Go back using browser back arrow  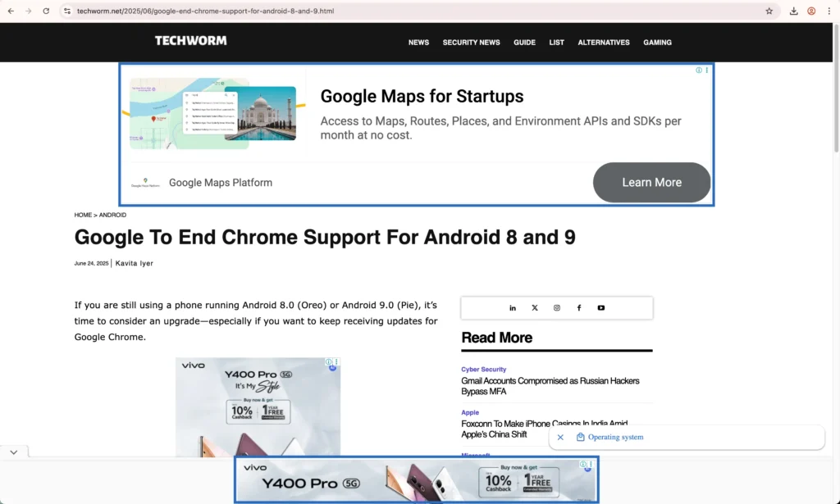pos(11,11)
